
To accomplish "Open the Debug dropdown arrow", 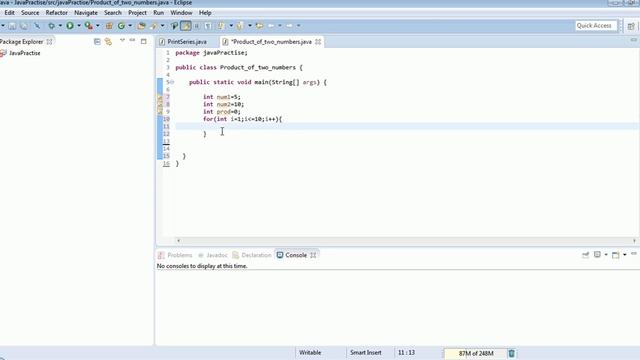I will pyautogui.click(x=60, y=26).
